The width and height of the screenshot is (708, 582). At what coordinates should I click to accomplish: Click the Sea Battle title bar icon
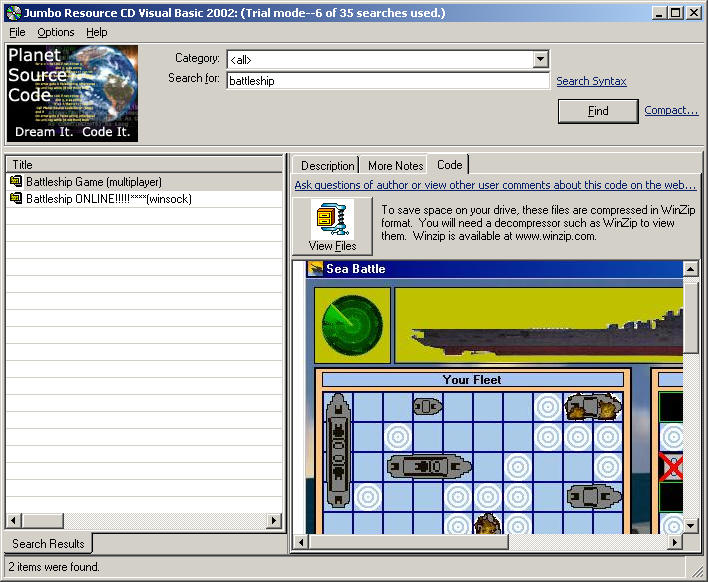coord(315,269)
